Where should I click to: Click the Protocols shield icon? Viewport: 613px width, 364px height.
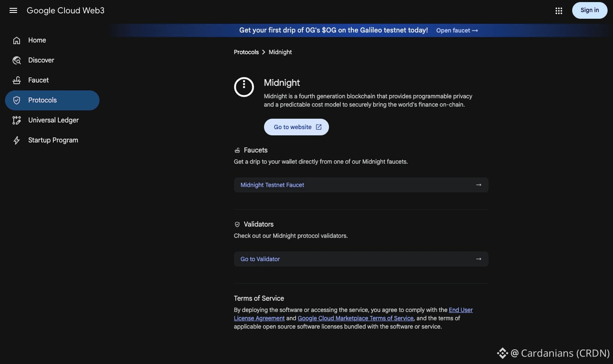coord(17,100)
